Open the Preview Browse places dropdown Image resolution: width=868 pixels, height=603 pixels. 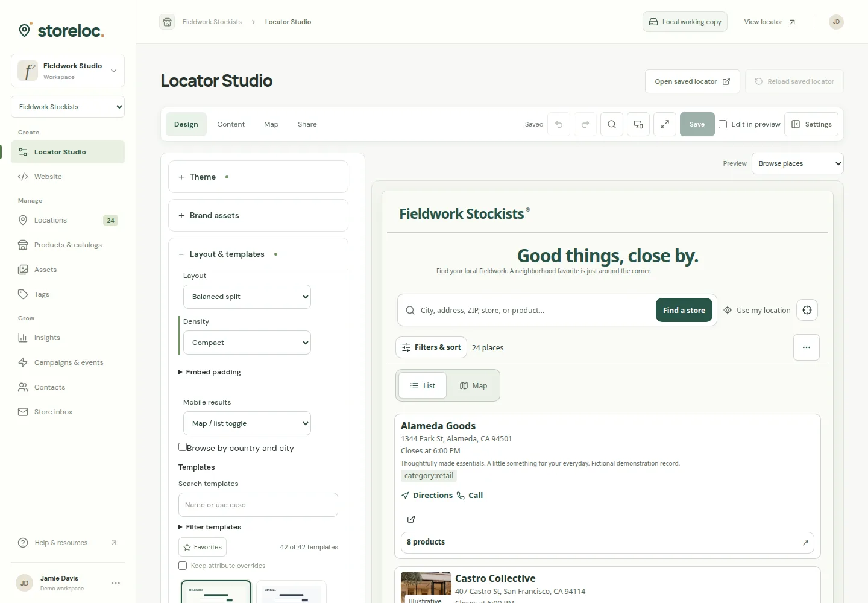click(797, 163)
